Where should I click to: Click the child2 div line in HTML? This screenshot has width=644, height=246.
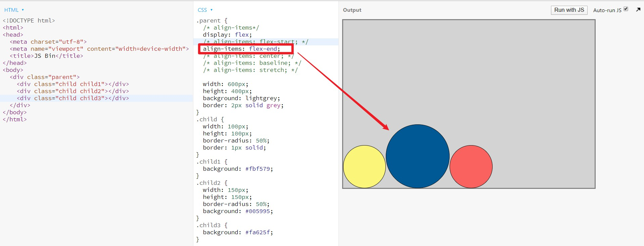(x=73, y=91)
